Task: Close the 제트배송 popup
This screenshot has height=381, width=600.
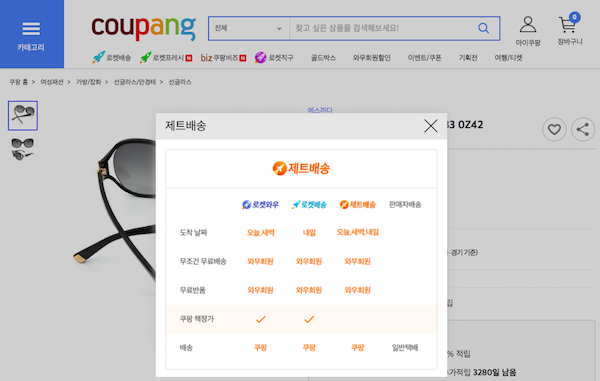Action: 431,125
